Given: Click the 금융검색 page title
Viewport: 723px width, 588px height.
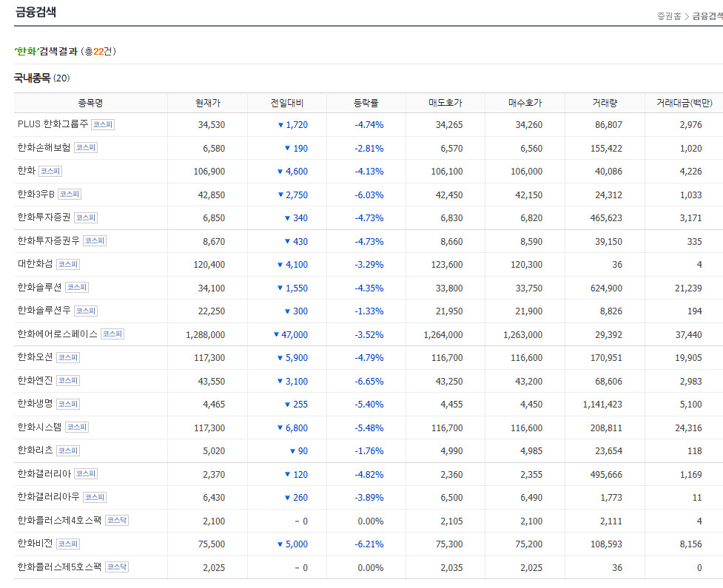Looking at the screenshot, I should tap(36, 12).
